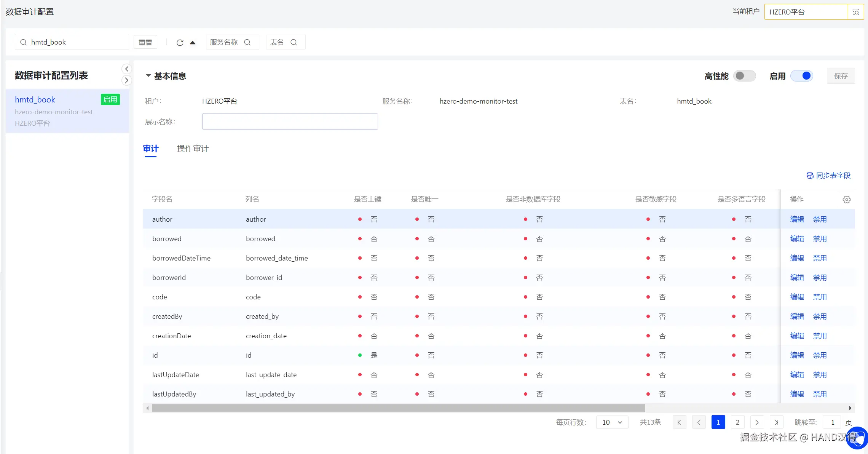The width and height of the screenshot is (868, 454).
Task: Click the refresh icon in the search bar
Action: pyautogui.click(x=180, y=43)
